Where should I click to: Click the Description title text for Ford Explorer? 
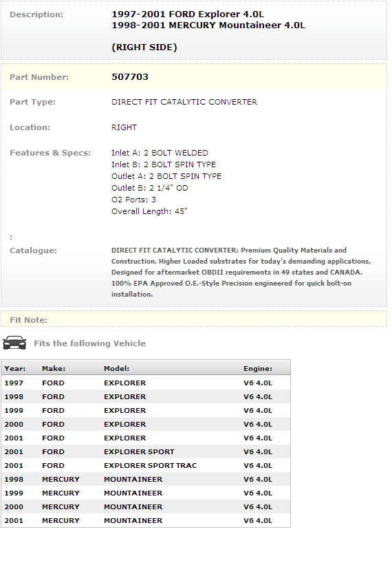click(x=188, y=14)
